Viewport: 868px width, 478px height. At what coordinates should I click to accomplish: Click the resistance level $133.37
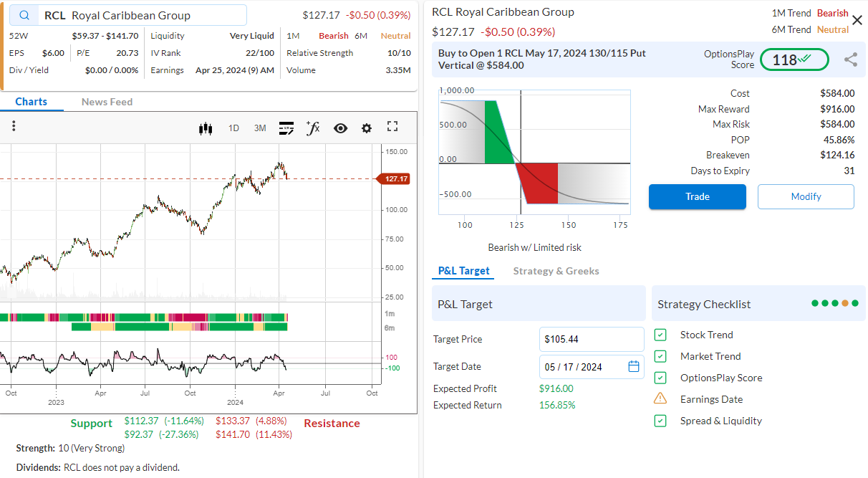coord(233,421)
